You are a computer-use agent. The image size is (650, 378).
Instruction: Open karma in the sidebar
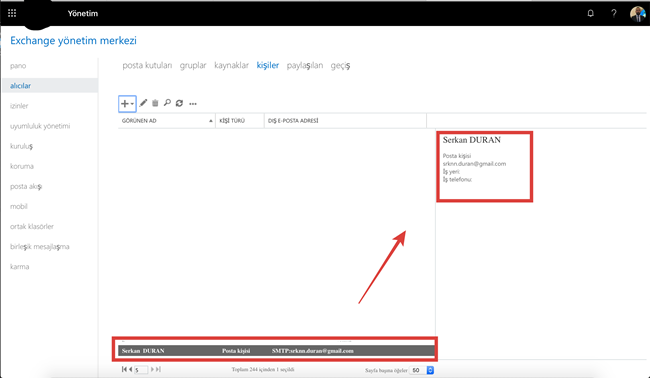19,267
